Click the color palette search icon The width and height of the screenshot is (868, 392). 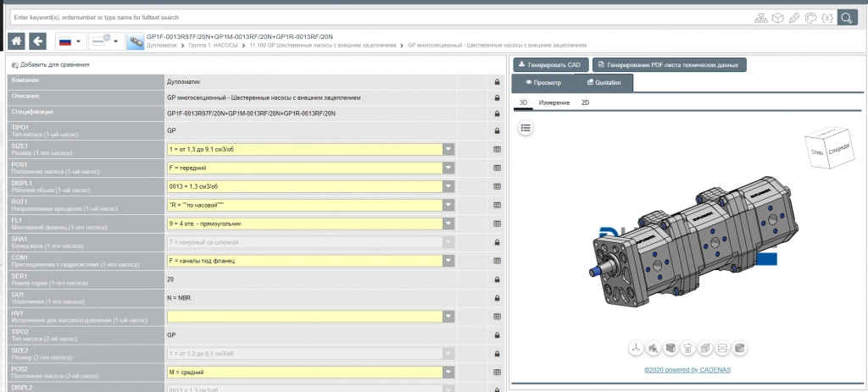810,17
